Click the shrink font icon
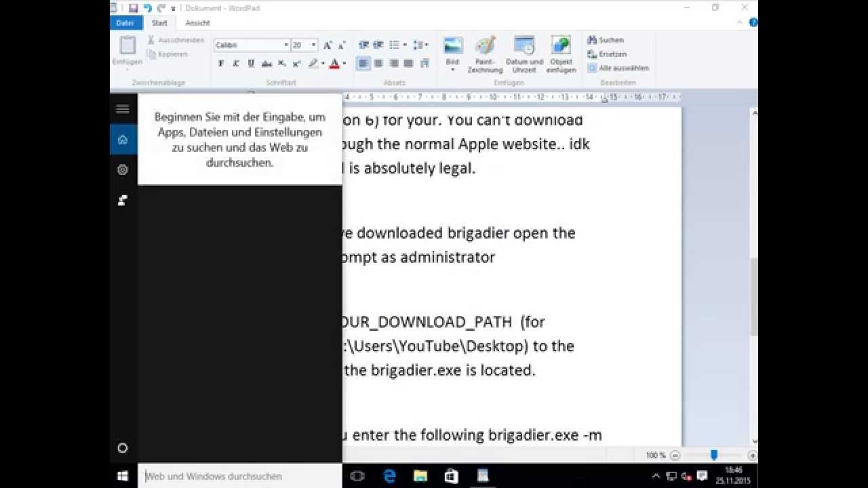This screenshot has width=868, height=488. point(340,45)
